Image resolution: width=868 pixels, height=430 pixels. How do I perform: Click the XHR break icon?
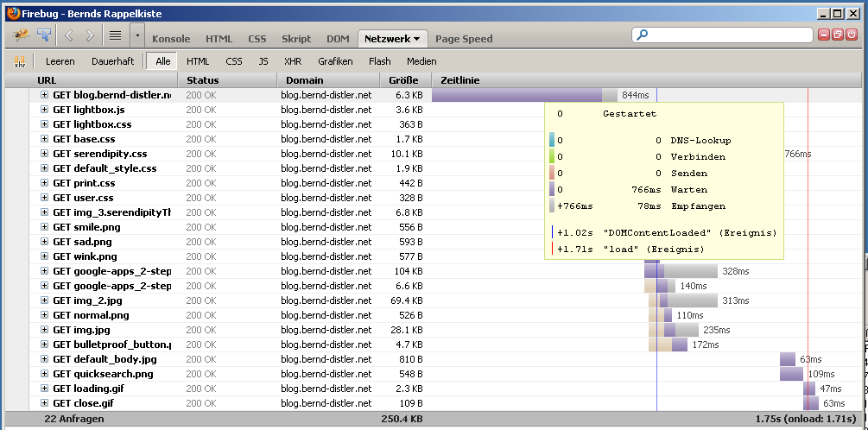click(19, 61)
